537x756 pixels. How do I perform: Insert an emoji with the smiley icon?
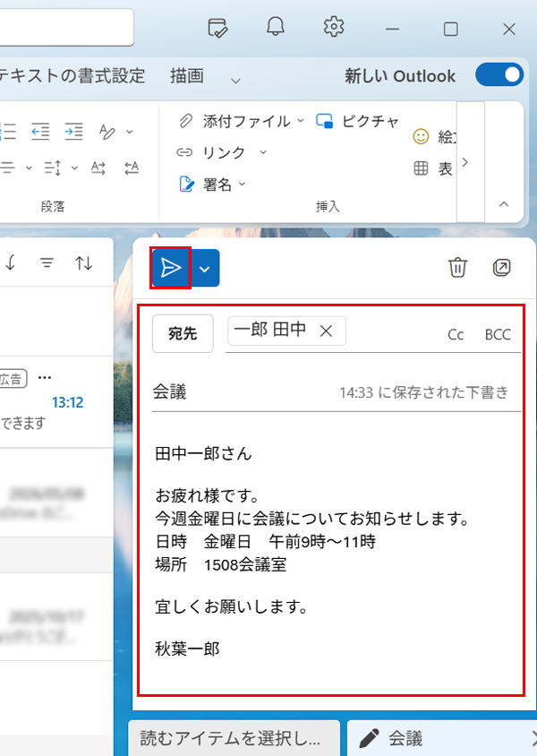coord(421,136)
